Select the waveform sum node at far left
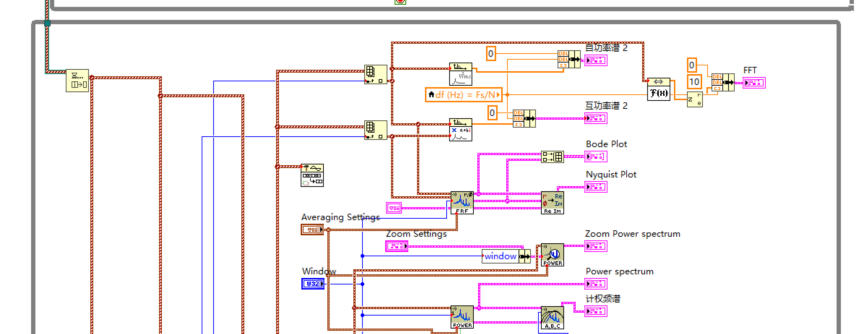This screenshot has height=334, width=868. tap(77, 81)
